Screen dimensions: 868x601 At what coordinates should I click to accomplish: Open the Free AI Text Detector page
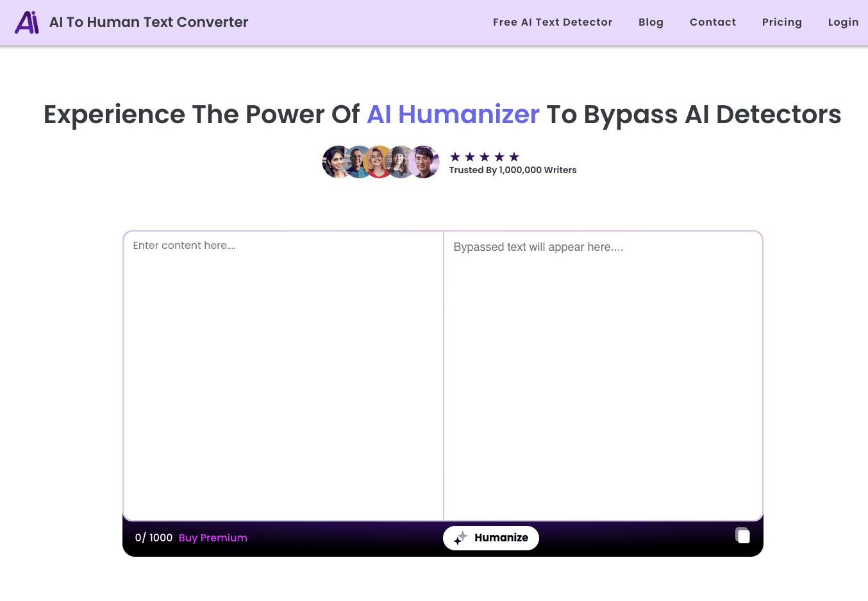[553, 22]
